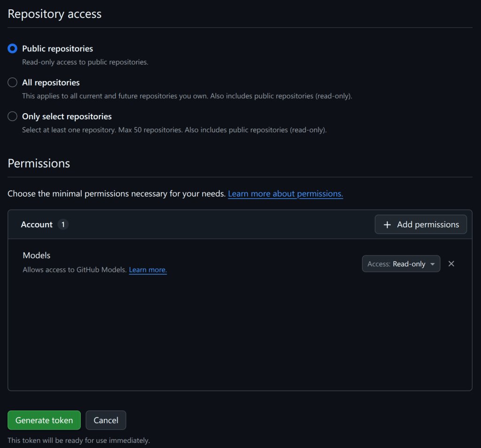Click the "Cancel" button
Image resolution: width=481 pixels, height=448 pixels.
point(106,420)
